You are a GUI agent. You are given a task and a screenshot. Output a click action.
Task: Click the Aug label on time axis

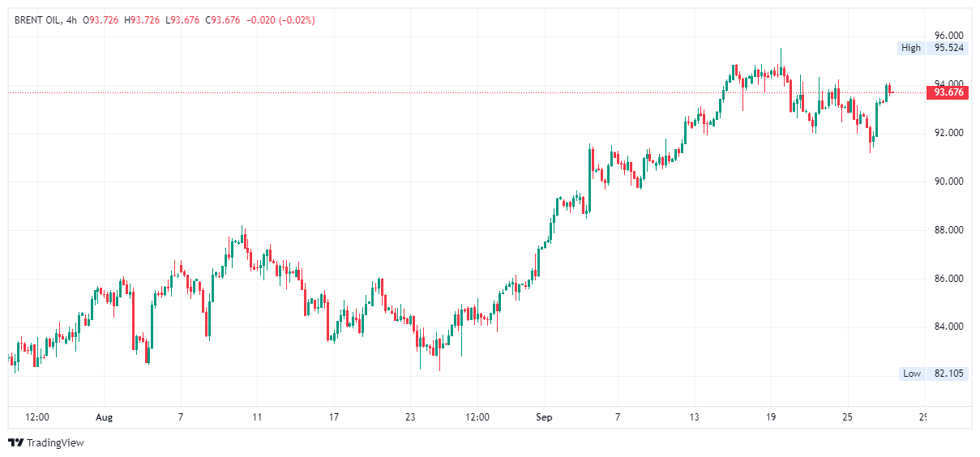(105, 417)
